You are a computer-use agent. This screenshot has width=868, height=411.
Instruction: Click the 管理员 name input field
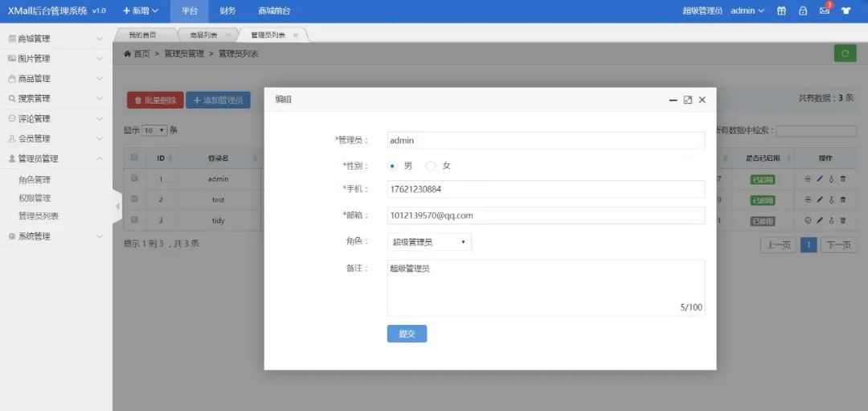click(546, 141)
